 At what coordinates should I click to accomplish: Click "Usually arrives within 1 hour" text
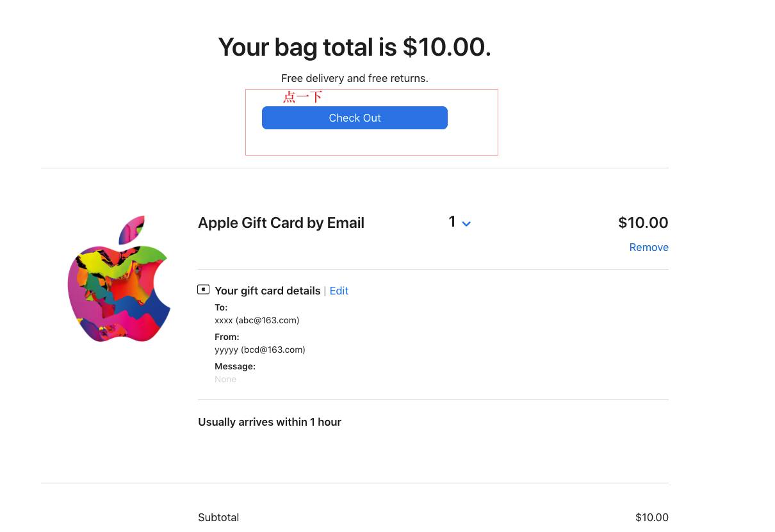(x=269, y=422)
